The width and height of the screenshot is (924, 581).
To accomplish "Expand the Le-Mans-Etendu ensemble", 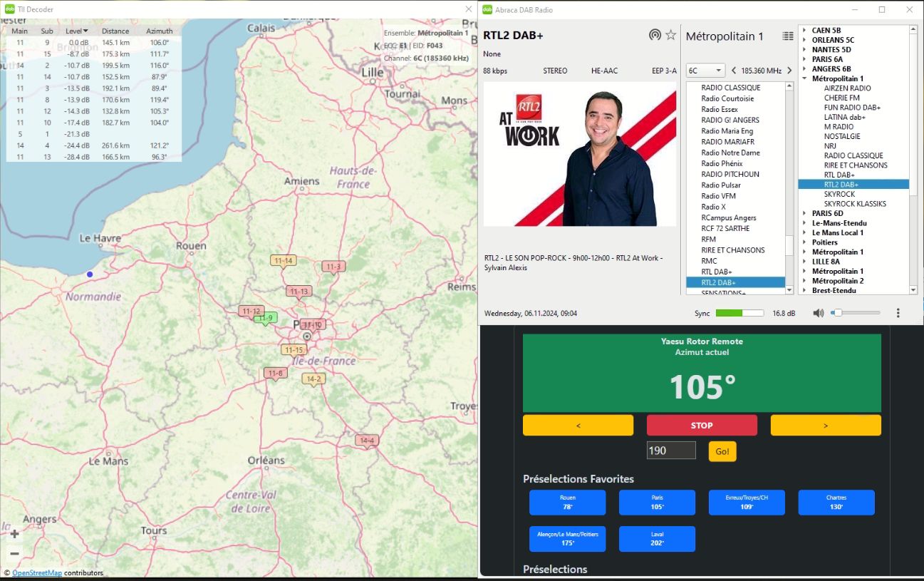I will click(804, 223).
